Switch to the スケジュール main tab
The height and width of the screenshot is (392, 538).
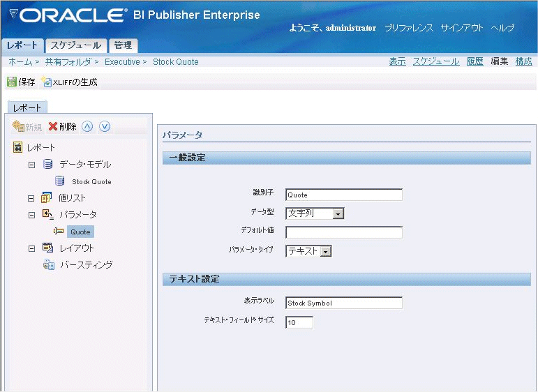click(x=76, y=45)
